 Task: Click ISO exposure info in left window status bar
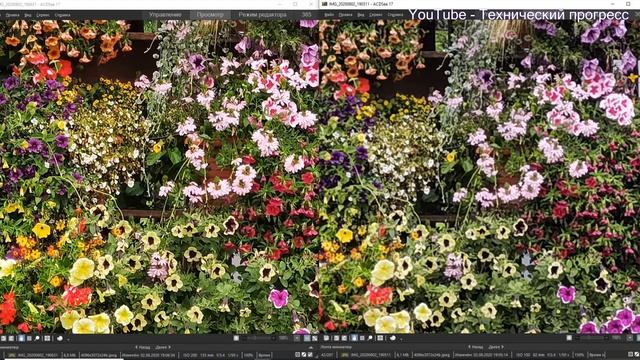click(x=211, y=355)
